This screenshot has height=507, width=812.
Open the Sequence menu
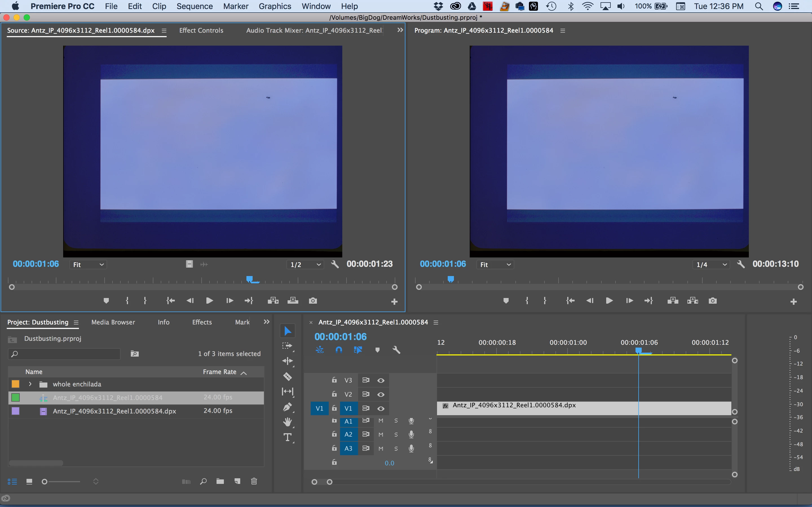pyautogui.click(x=195, y=6)
